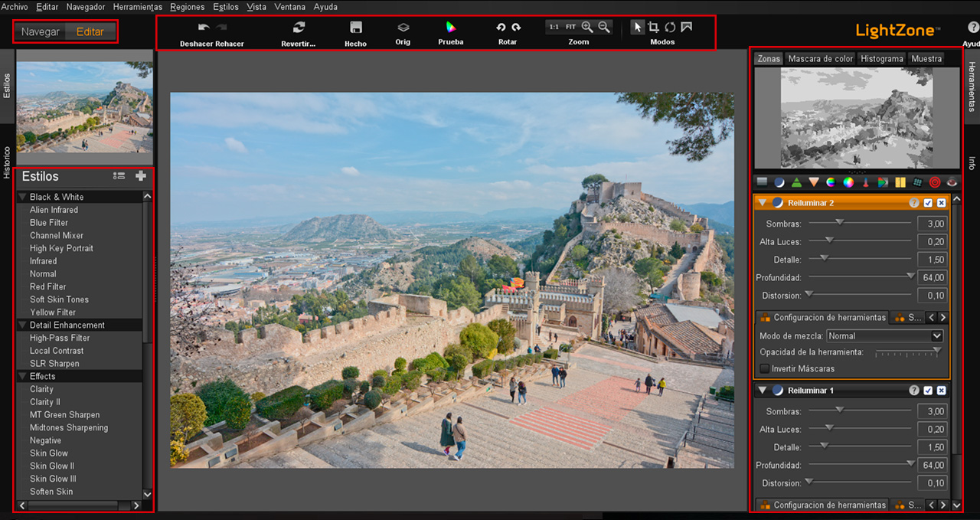Open the ZoneMapper tool

(761, 182)
